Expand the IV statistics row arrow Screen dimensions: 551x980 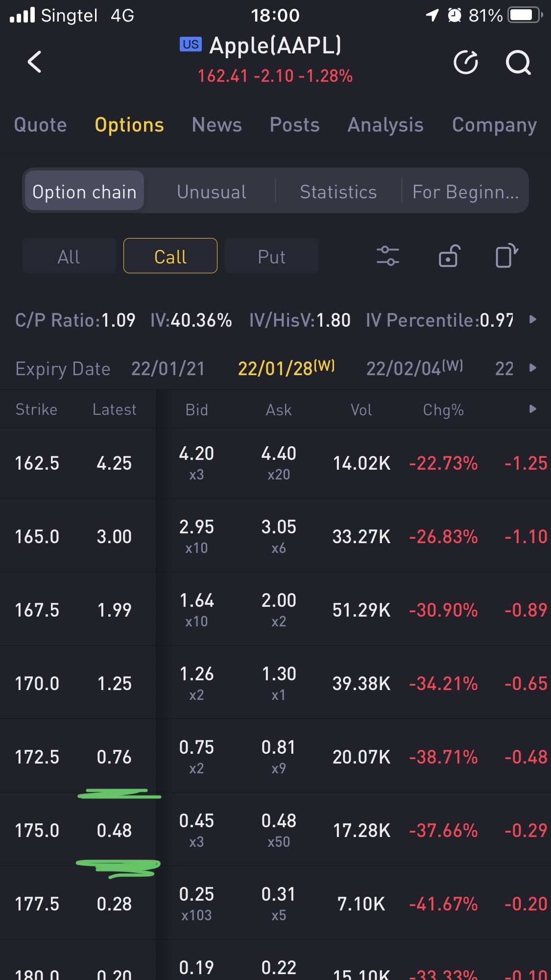[x=533, y=320]
